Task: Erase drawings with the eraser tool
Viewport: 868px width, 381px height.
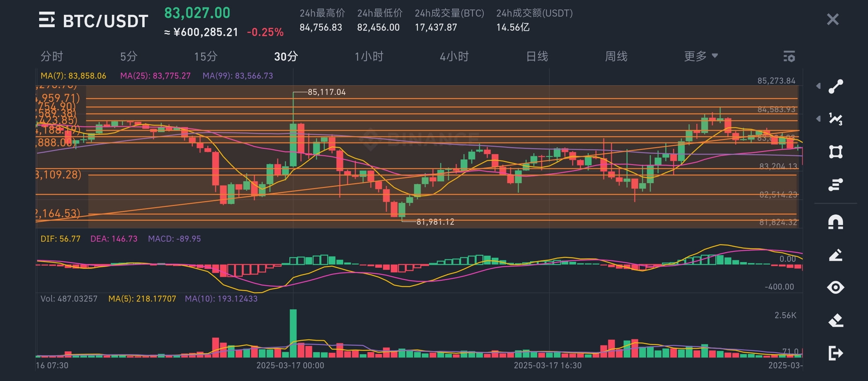Action: tap(836, 320)
